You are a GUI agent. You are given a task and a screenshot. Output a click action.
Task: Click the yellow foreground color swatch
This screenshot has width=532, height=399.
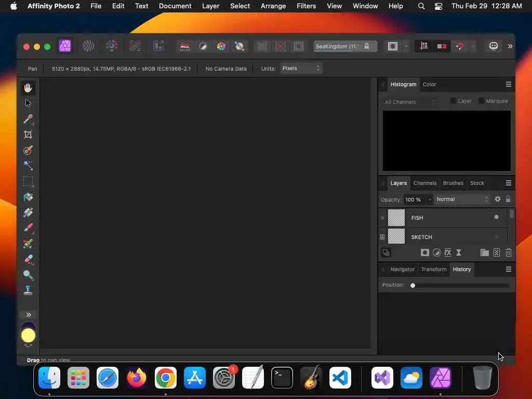[28, 336]
